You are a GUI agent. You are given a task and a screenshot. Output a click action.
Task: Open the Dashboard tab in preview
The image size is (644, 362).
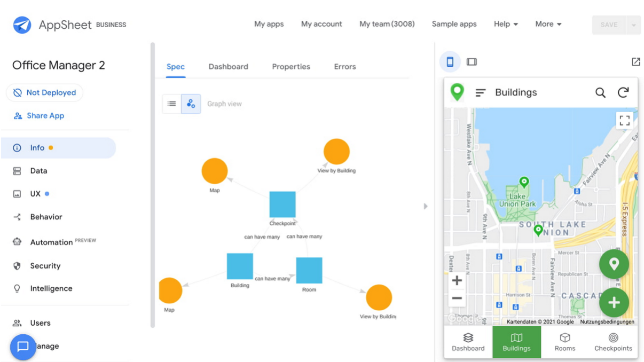tap(468, 342)
